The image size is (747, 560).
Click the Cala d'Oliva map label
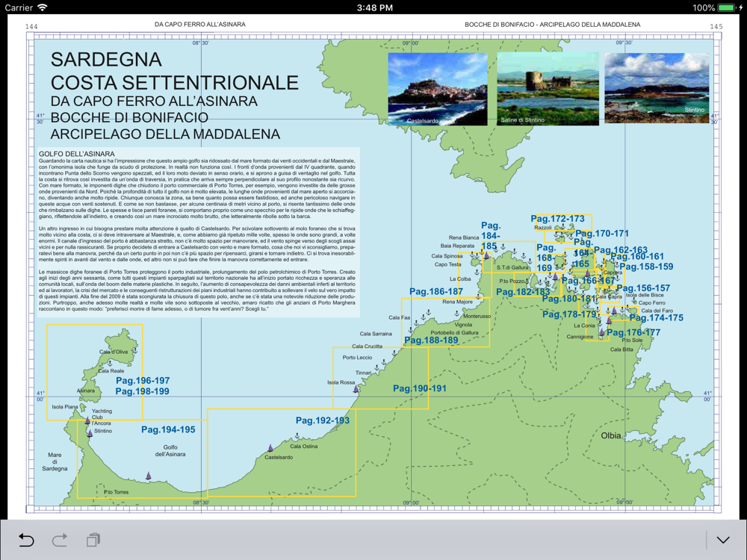point(114,352)
